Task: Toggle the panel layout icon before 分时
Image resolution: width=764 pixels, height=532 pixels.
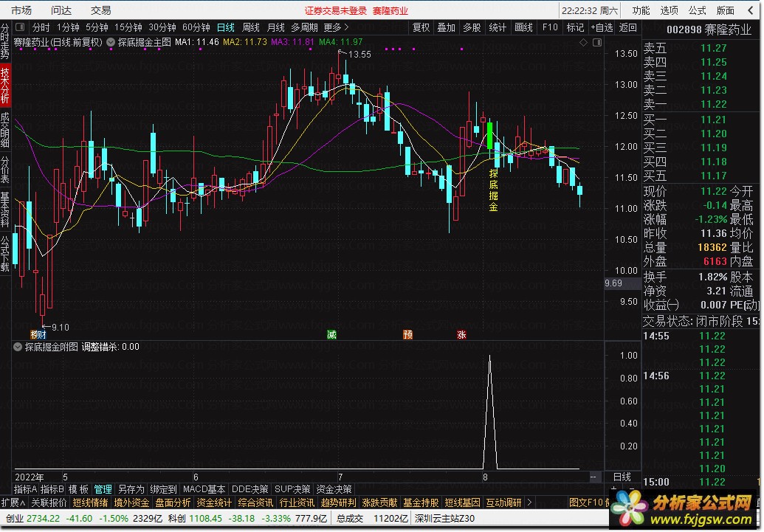Action: tap(20, 27)
